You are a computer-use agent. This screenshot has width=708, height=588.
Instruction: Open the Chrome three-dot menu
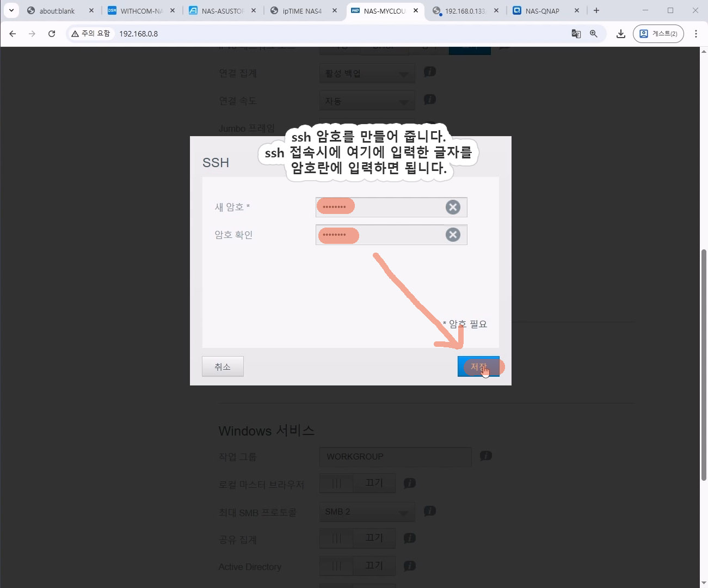(696, 34)
